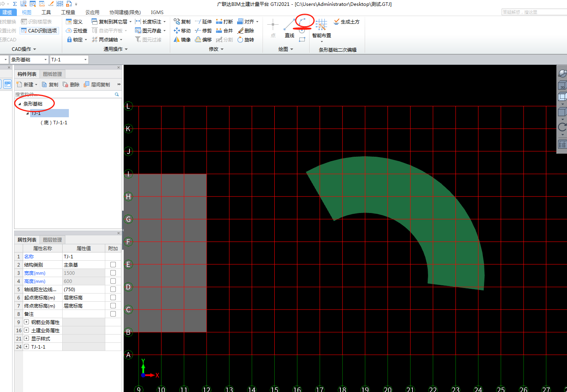Toggle 附加 checkbox for 结构类别 row
567x392 pixels.
tap(113, 265)
